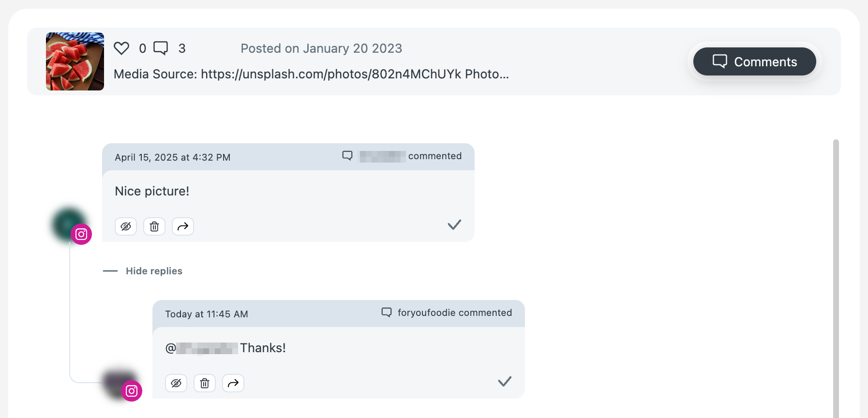Screen dimensions: 868x418
Task: Toggle the checkmark on foryoufoodie's reply
Action: pos(504,381)
